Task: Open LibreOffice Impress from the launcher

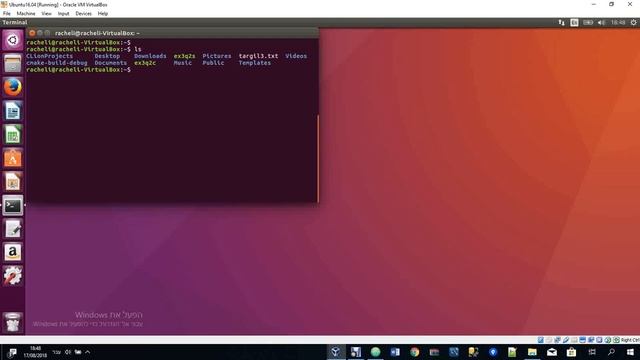Action: tap(13, 182)
